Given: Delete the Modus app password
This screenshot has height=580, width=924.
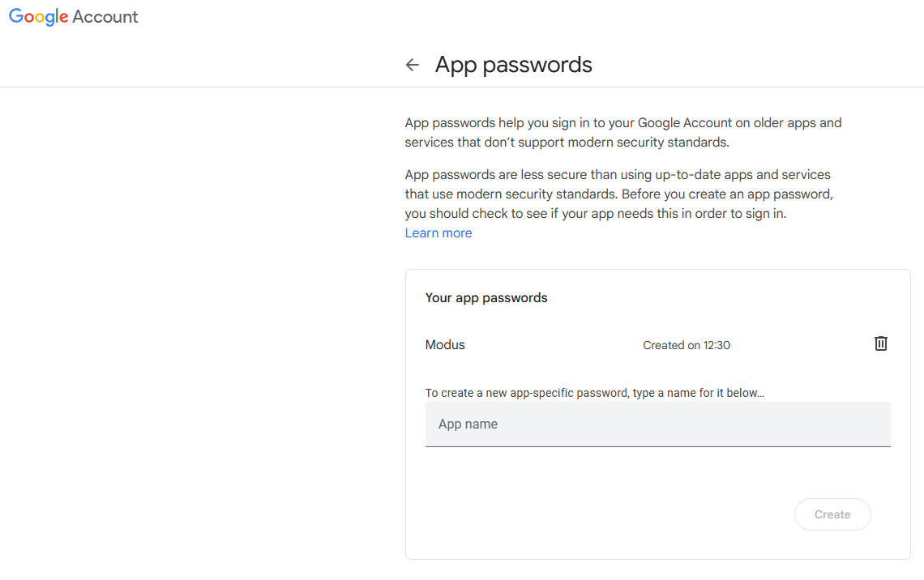Looking at the screenshot, I should (x=881, y=343).
